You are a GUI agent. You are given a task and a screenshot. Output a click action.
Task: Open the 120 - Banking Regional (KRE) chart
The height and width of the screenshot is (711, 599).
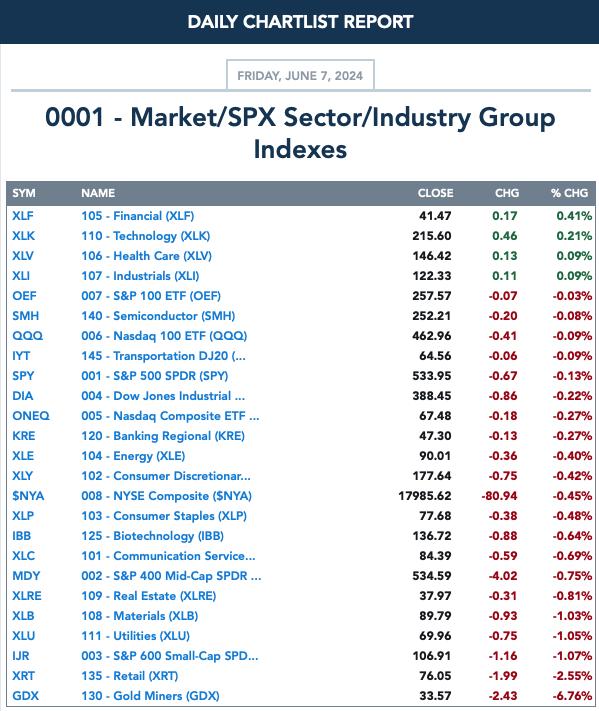[x=163, y=436]
